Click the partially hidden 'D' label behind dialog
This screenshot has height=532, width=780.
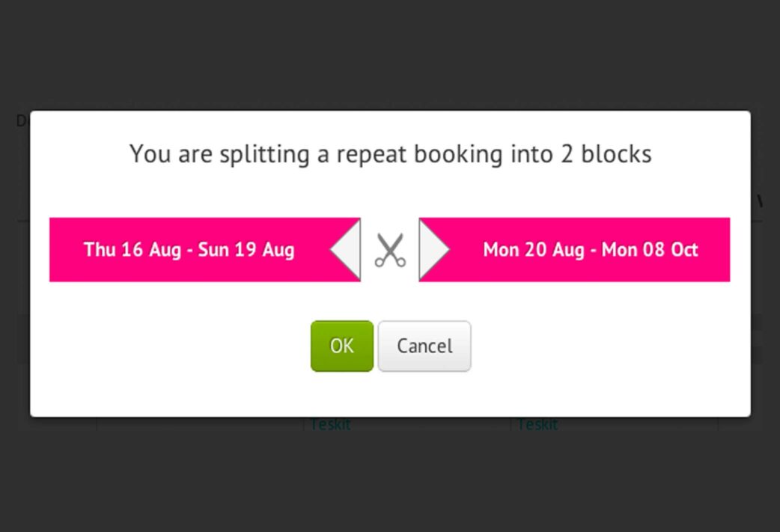pos(22,120)
